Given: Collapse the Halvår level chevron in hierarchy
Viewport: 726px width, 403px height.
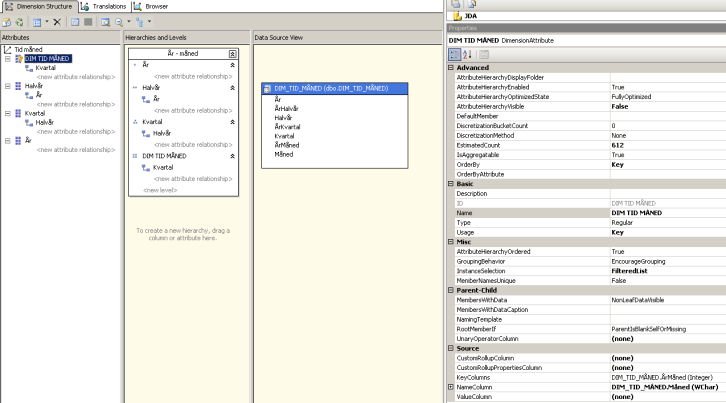Looking at the screenshot, I should [x=232, y=88].
